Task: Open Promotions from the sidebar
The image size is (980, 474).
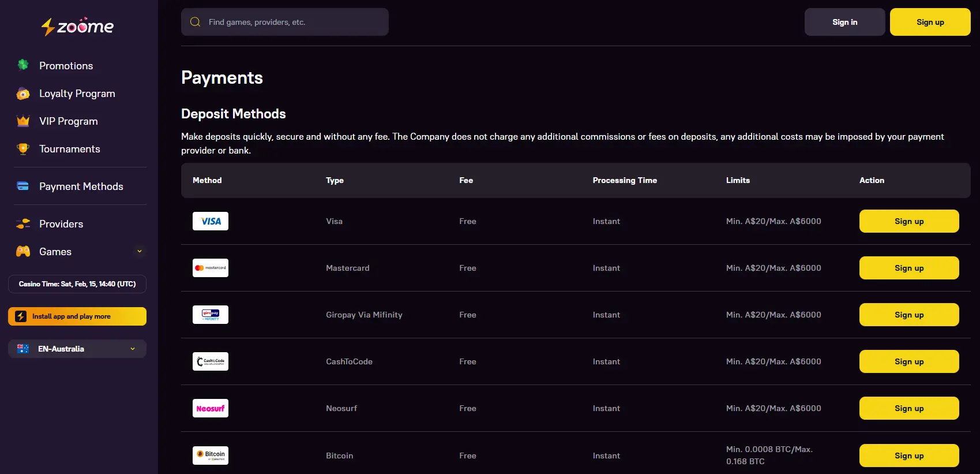Action: pos(66,66)
